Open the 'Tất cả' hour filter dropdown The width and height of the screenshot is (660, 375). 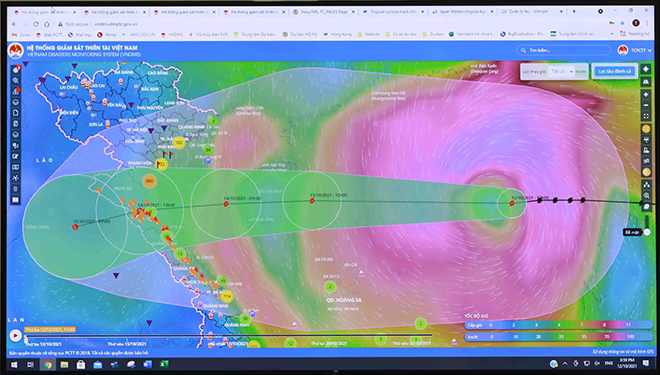point(562,72)
